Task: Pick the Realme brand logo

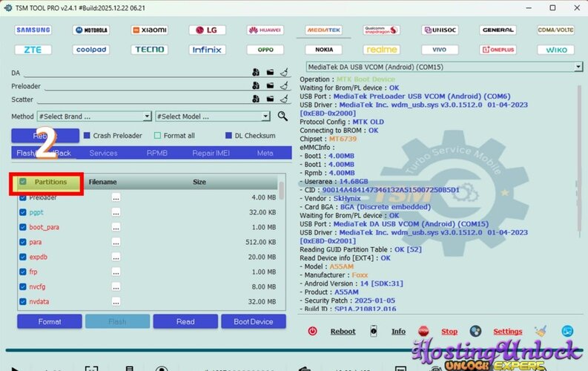Action: 381,50
